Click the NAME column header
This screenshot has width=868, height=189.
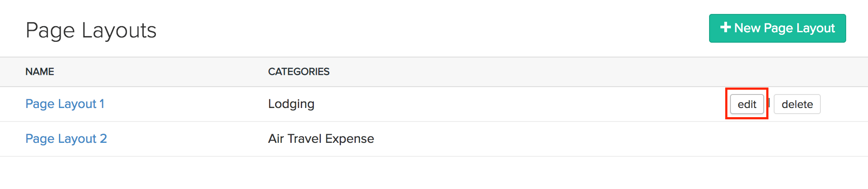(40, 72)
